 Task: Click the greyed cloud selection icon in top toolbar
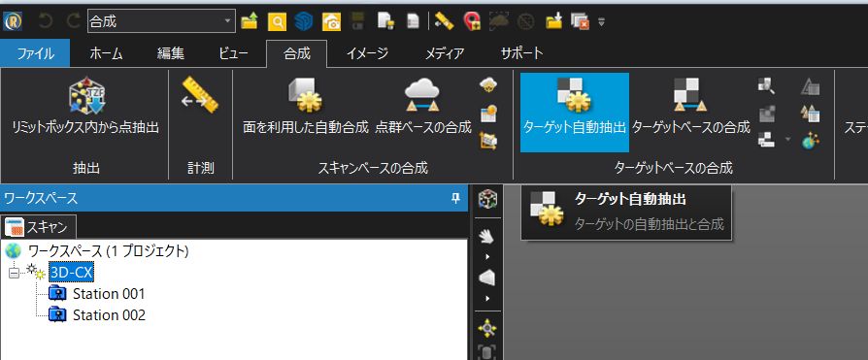tap(498, 21)
